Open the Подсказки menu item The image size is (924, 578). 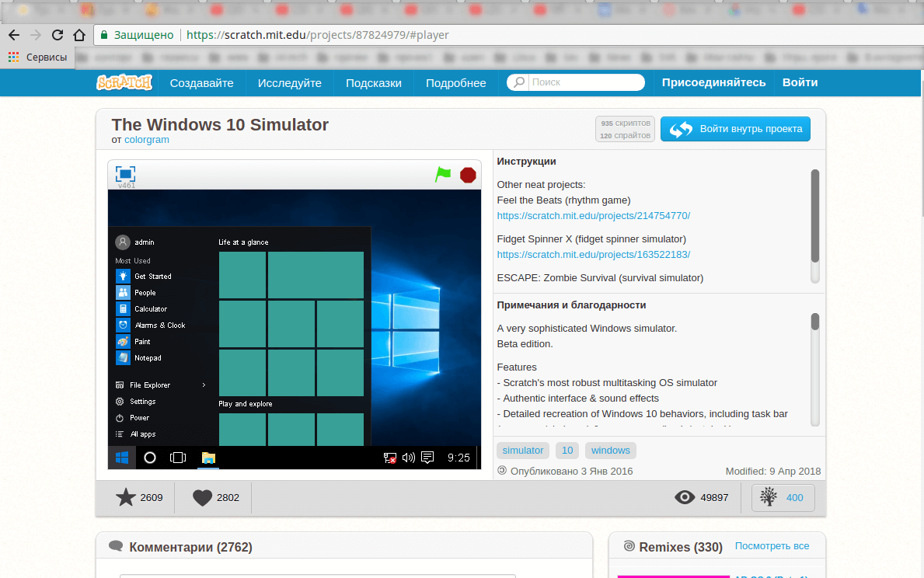click(x=374, y=83)
